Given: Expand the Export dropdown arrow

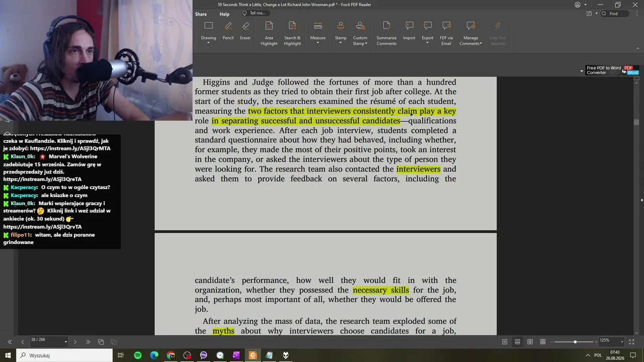Looking at the screenshot, I should point(428,43).
